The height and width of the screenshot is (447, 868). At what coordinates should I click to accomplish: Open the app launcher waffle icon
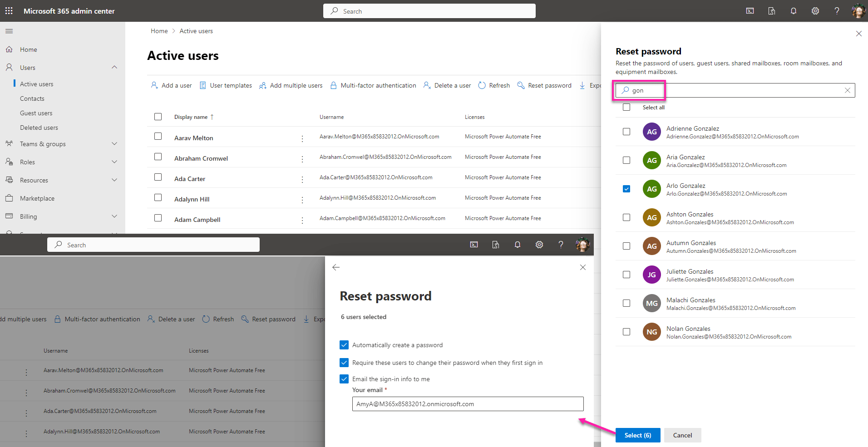coord(9,10)
